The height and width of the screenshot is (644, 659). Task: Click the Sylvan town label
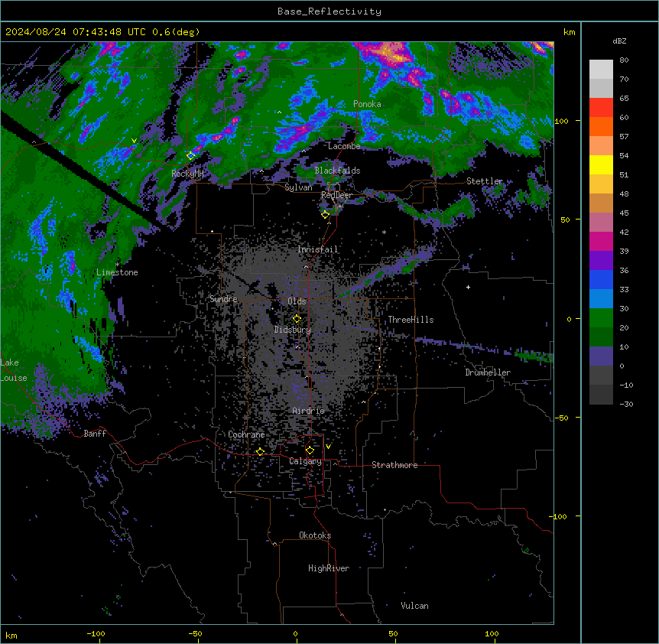(x=298, y=187)
